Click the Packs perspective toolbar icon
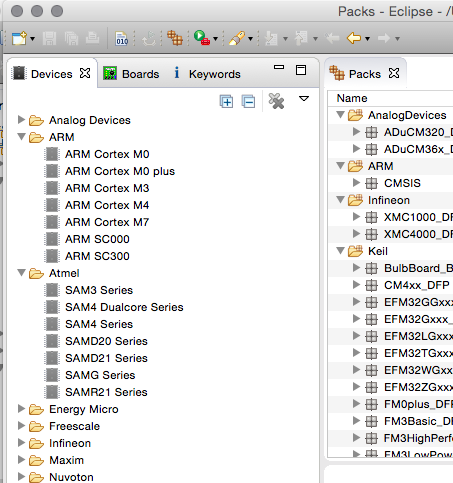The image size is (453, 483). (x=175, y=38)
